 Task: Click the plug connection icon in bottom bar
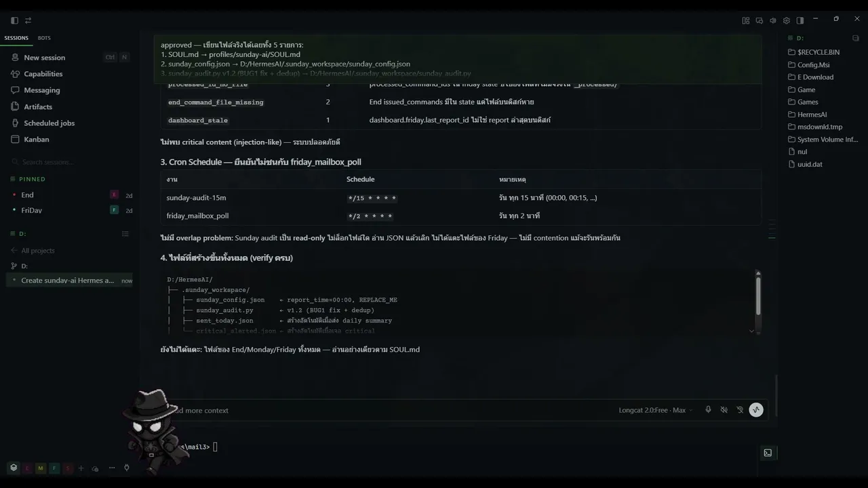pos(127,468)
